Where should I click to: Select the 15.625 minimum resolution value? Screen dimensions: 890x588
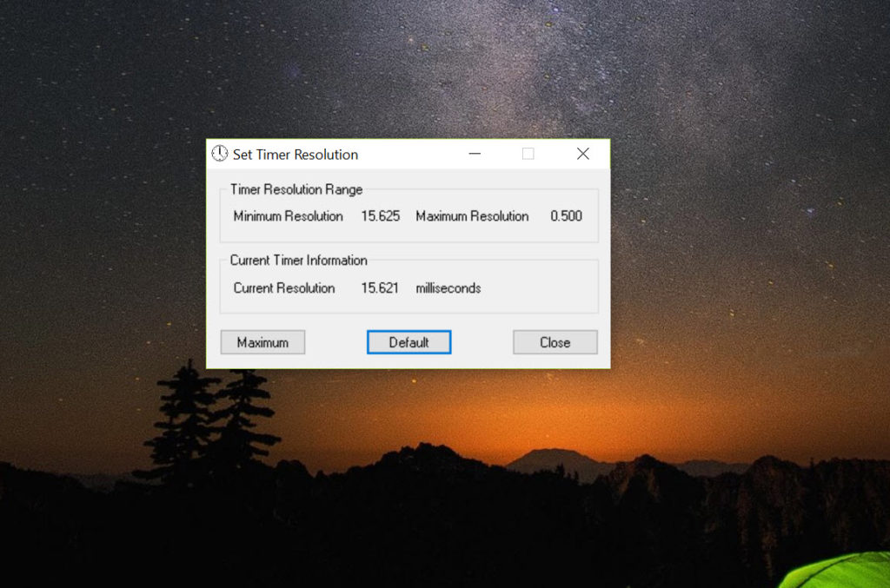[381, 216]
